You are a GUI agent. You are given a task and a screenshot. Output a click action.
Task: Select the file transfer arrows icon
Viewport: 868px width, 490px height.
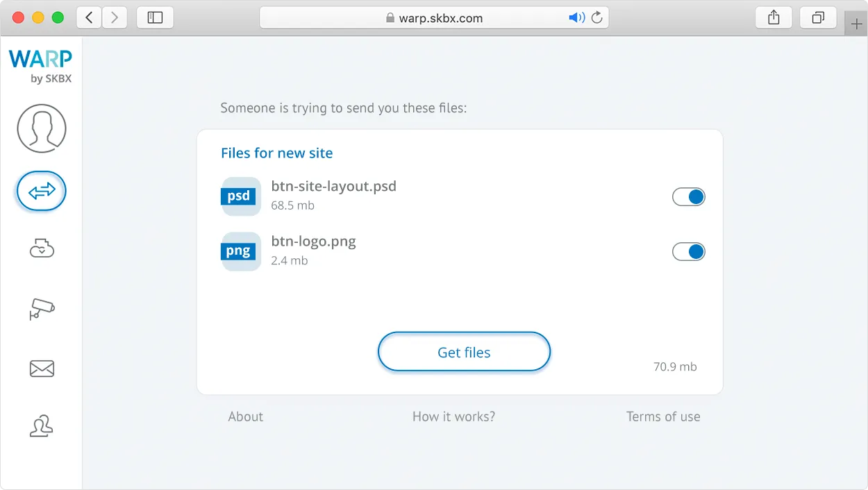pos(42,191)
